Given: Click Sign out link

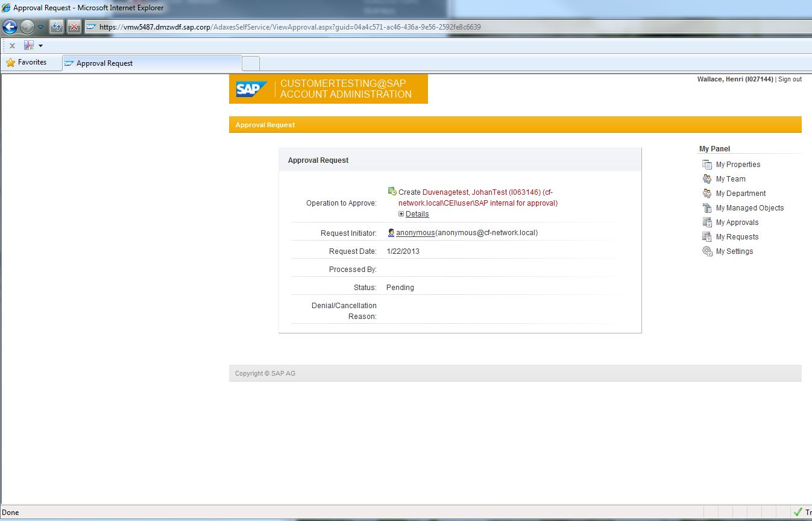Looking at the screenshot, I should point(790,79).
